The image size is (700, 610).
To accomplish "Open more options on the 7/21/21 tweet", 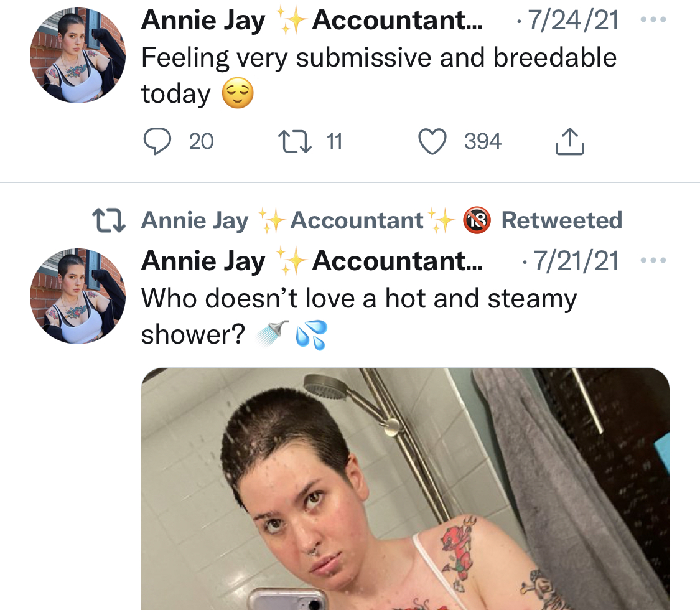I will pyautogui.click(x=653, y=260).
